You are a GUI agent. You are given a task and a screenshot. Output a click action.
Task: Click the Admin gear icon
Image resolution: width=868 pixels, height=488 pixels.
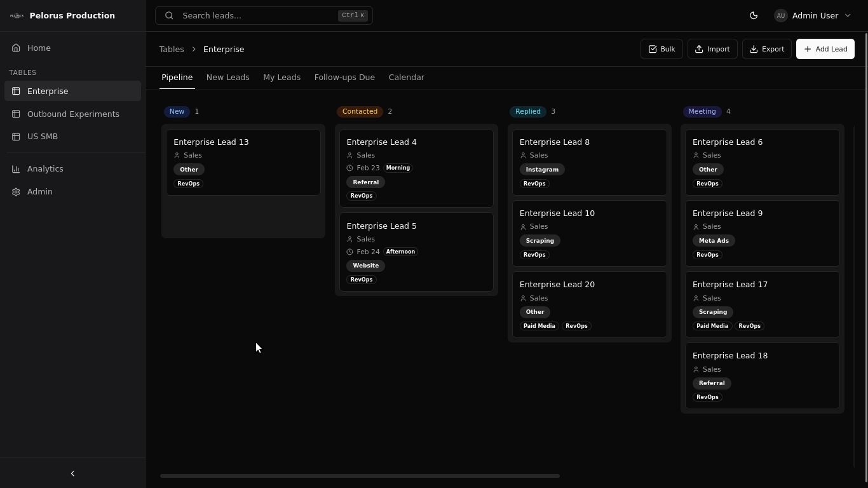pos(16,191)
